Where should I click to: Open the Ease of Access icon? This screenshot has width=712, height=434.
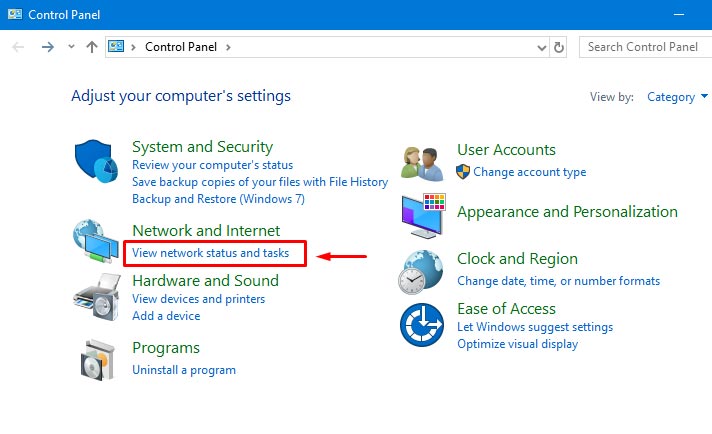[422, 325]
